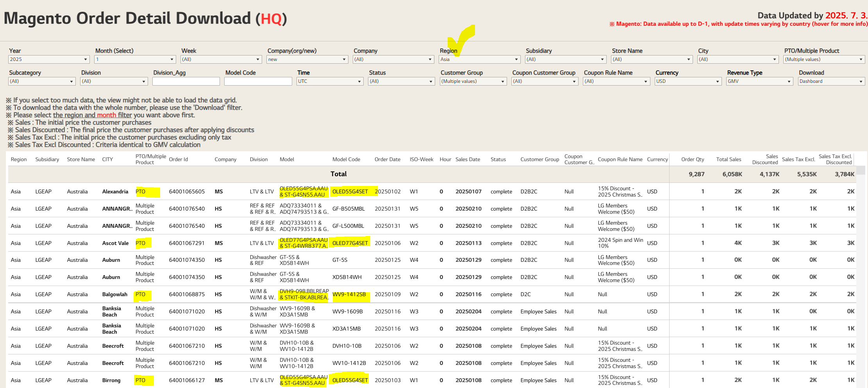The image size is (868, 388).
Task: Expand the Customer Group filter dropdown
Action: pyautogui.click(x=473, y=81)
